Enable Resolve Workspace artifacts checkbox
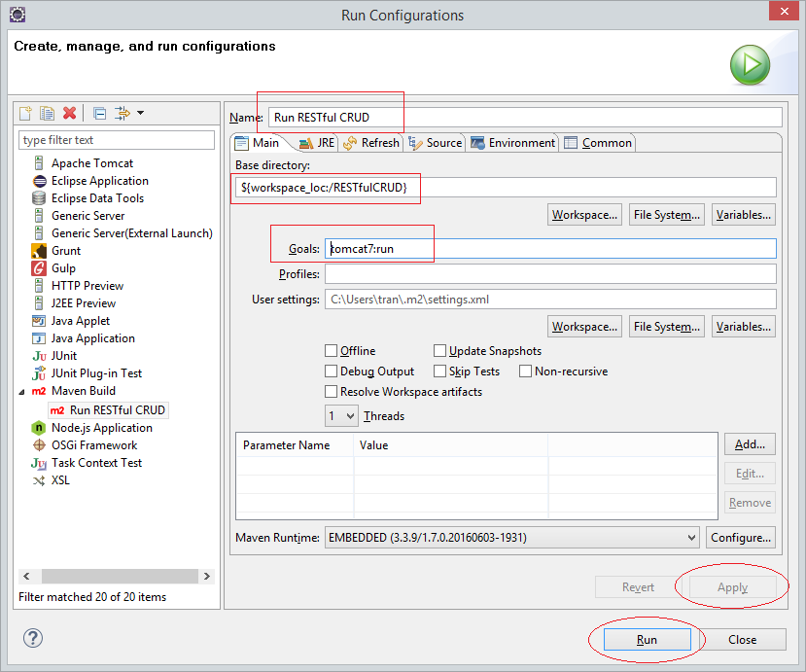Image resolution: width=806 pixels, height=672 pixels. tap(331, 392)
